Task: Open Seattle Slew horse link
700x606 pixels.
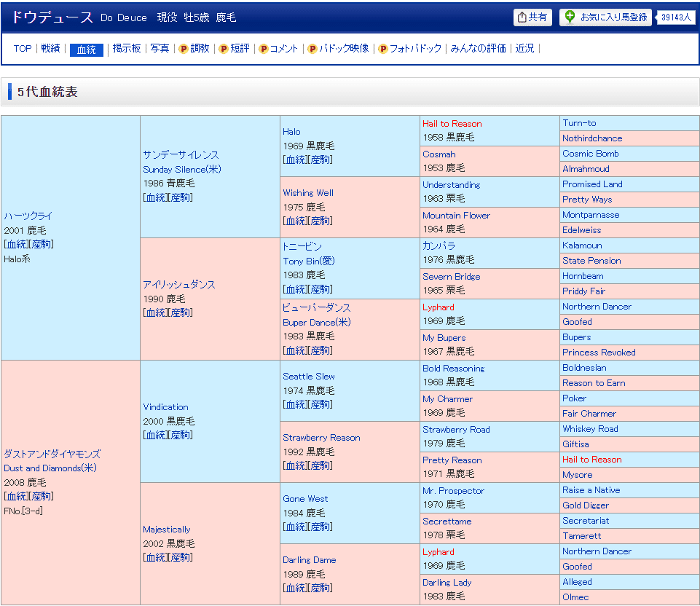Action: point(309,376)
